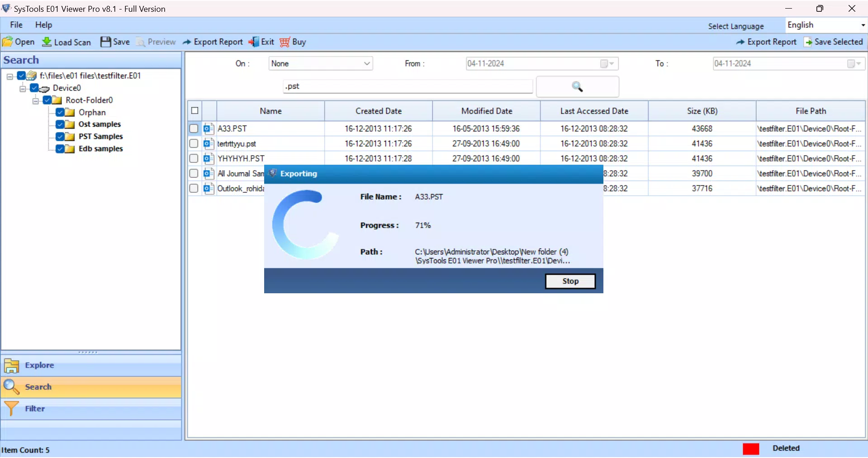This screenshot has height=458, width=868.
Task: Click the left Export Report arrow icon
Action: tap(186, 42)
